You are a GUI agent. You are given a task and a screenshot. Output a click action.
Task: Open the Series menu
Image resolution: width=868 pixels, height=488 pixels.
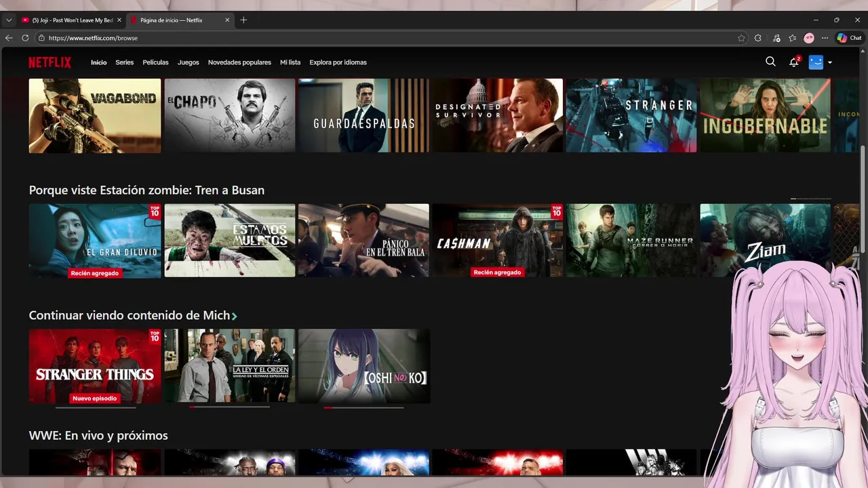[124, 62]
